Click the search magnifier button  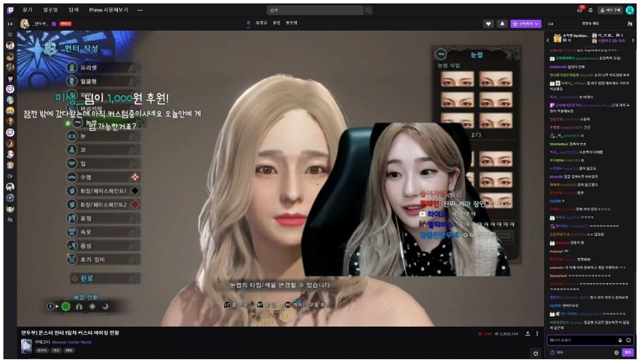pyautogui.click(x=368, y=10)
